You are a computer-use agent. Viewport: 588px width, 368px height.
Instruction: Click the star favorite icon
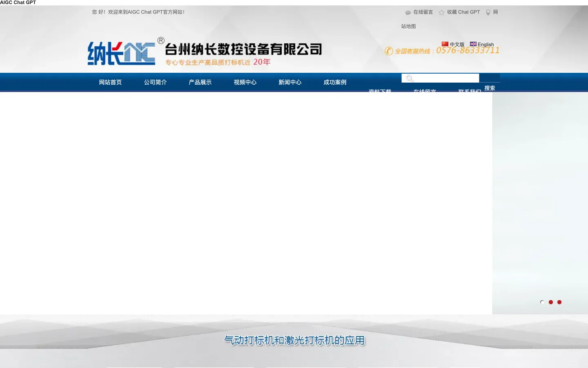[x=441, y=13]
